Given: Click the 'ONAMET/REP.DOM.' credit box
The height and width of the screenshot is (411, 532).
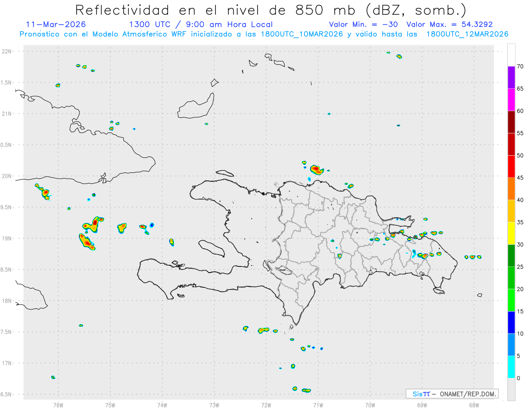Looking at the screenshot, I should [452, 394].
